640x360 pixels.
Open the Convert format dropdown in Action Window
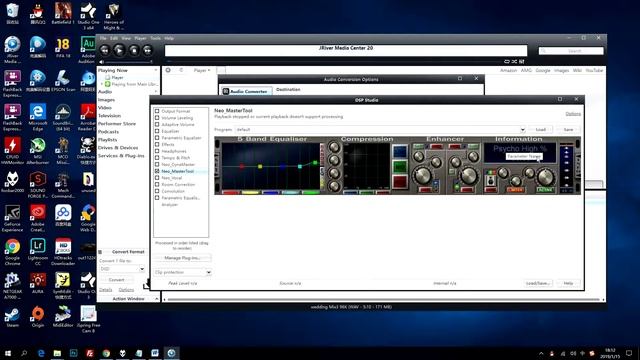(142, 269)
